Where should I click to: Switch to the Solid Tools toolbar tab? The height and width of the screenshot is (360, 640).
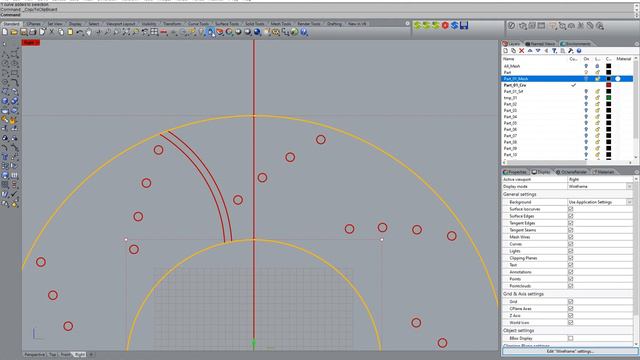[x=255, y=24]
